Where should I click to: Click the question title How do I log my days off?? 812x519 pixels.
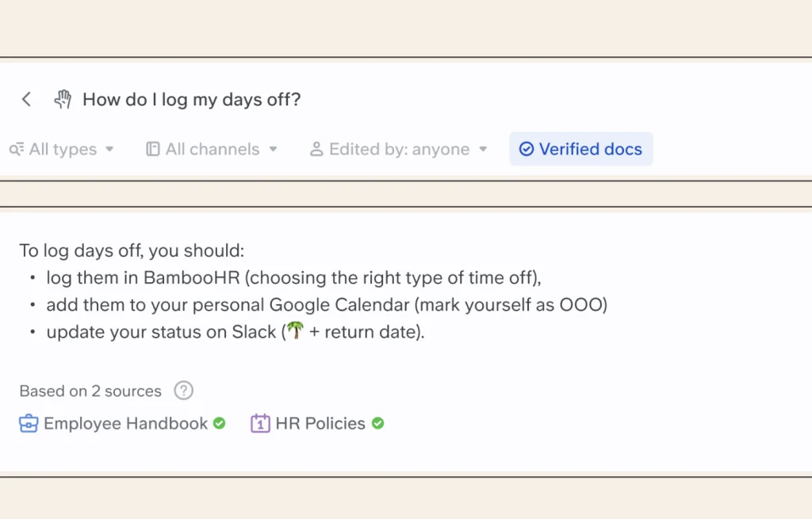point(192,99)
